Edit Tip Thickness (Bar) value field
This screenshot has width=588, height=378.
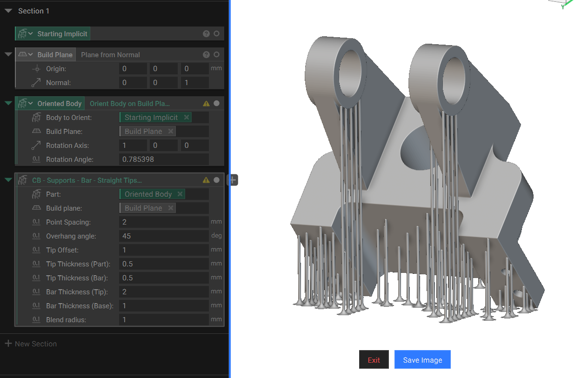click(164, 278)
